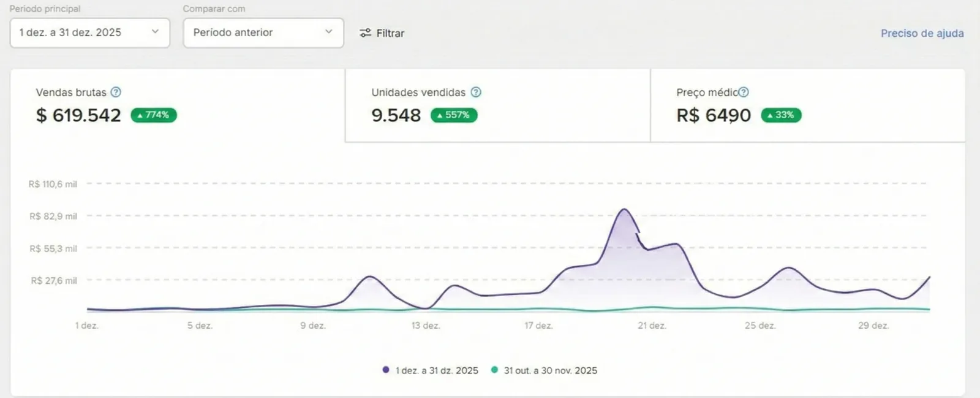Open the Preciso de ajuda link
This screenshot has width=980, height=398.
pos(922,33)
